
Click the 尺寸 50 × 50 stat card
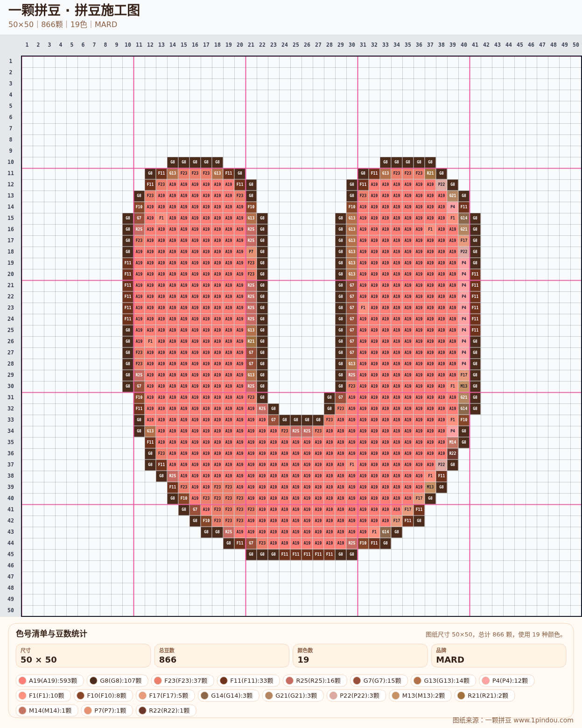(x=83, y=656)
